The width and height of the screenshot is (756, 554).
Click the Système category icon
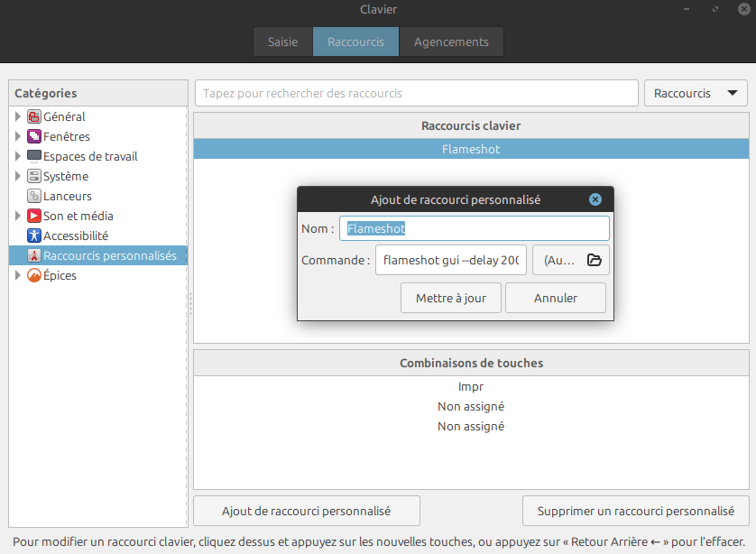tap(34, 176)
